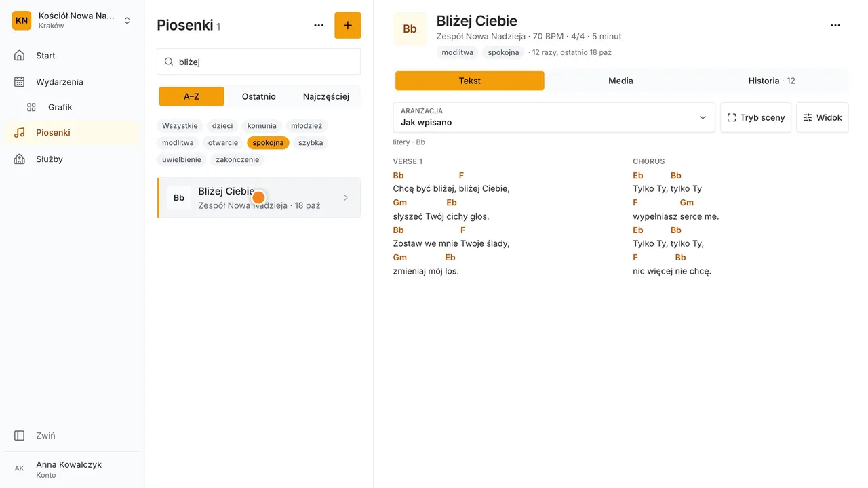Open song details three-dot menu
The height and width of the screenshot is (488, 868).
point(835,25)
